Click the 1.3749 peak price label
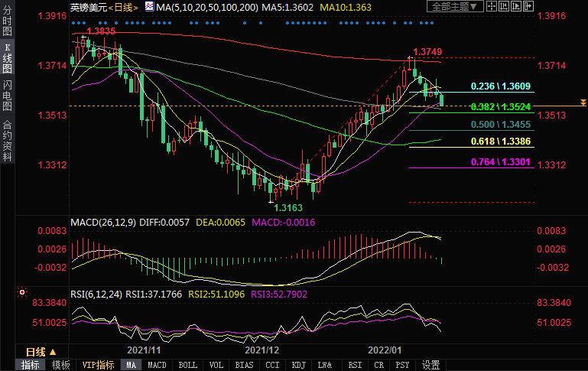The height and width of the screenshot is (371, 588). point(427,52)
